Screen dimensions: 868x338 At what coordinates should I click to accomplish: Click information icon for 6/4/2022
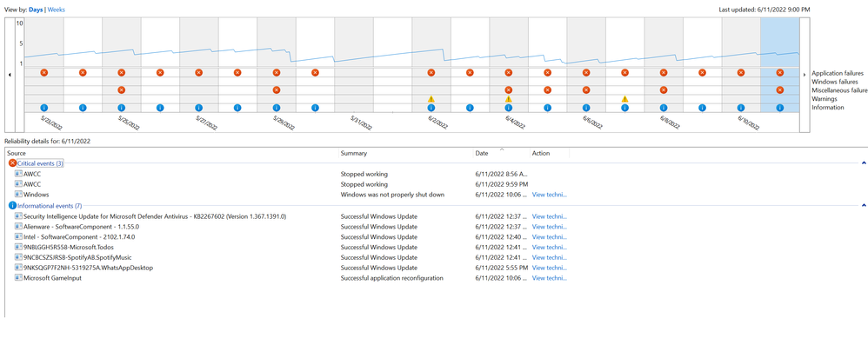pyautogui.click(x=509, y=108)
